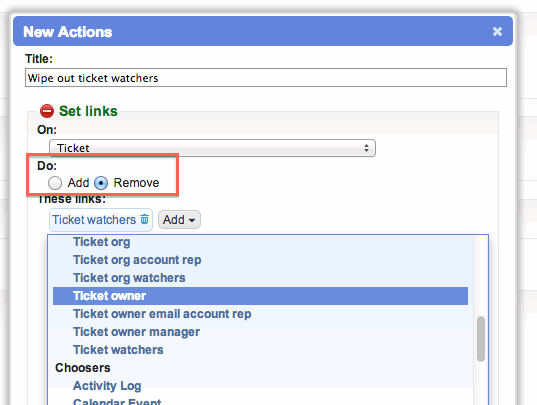Open the Add dropdown button

click(x=179, y=219)
